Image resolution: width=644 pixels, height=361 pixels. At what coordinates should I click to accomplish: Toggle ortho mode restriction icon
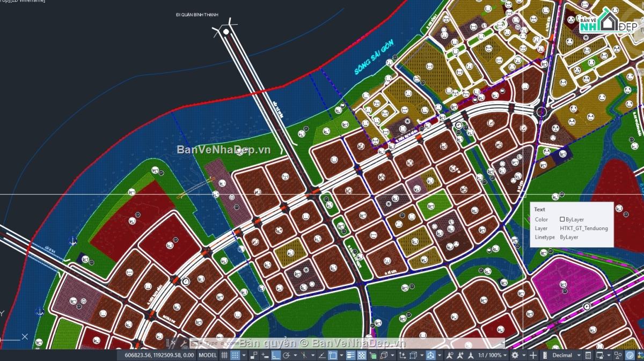coord(276,355)
